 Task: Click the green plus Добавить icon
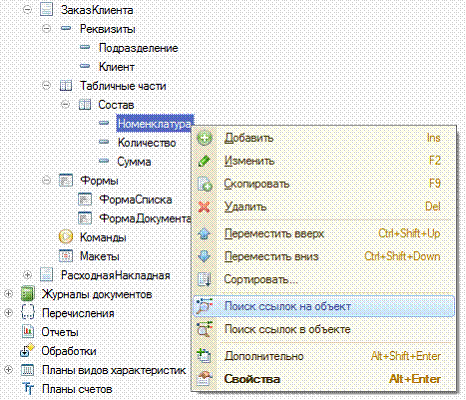[x=204, y=138]
